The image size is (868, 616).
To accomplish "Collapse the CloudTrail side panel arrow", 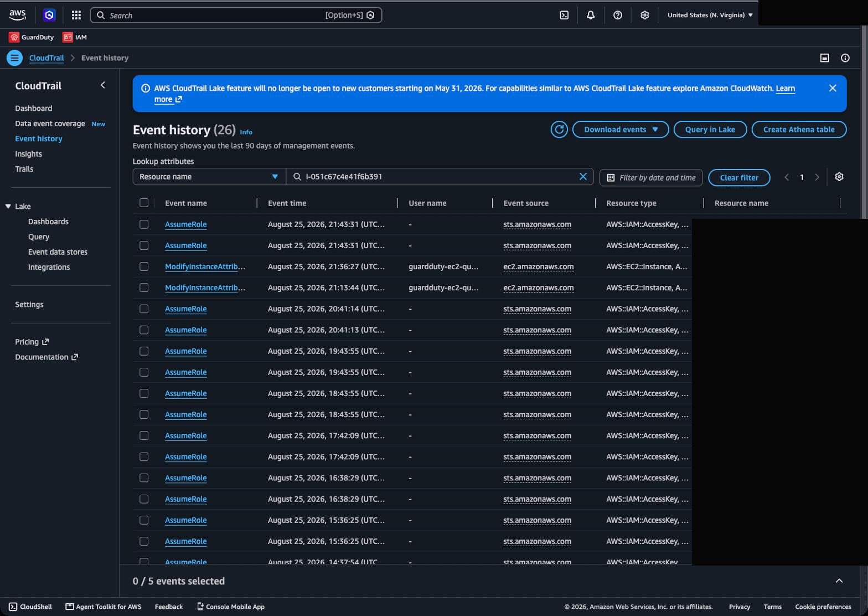I will (x=102, y=85).
